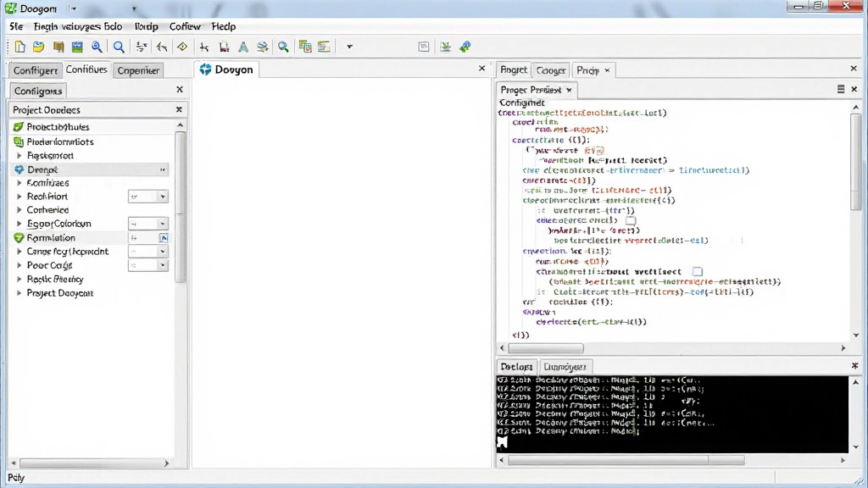Viewport: 868px width, 488px height.
Task: Click the crossed-lines toolbar icon after the diamond
Action: click(204, 47)
